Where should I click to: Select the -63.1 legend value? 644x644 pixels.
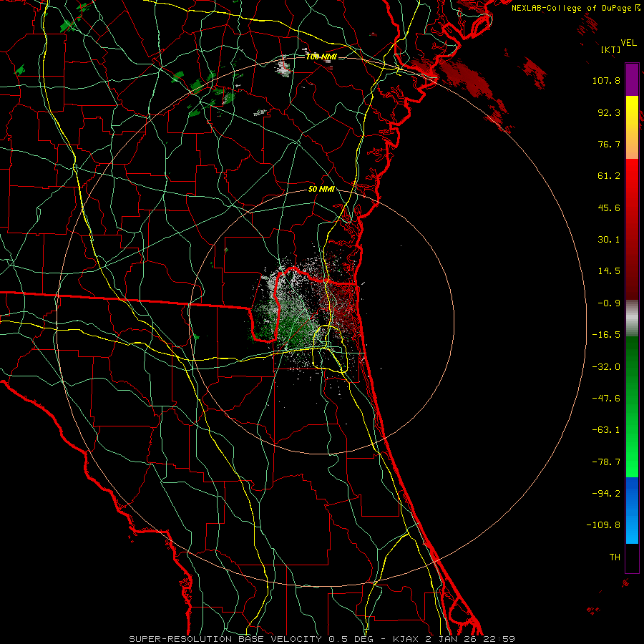click(x=606, y=430)
